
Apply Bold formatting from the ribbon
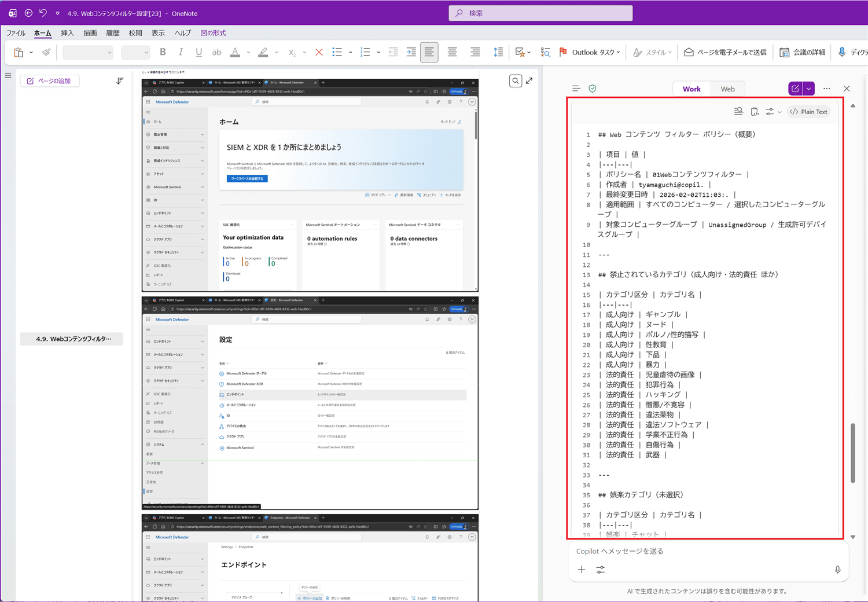point(163,52)
